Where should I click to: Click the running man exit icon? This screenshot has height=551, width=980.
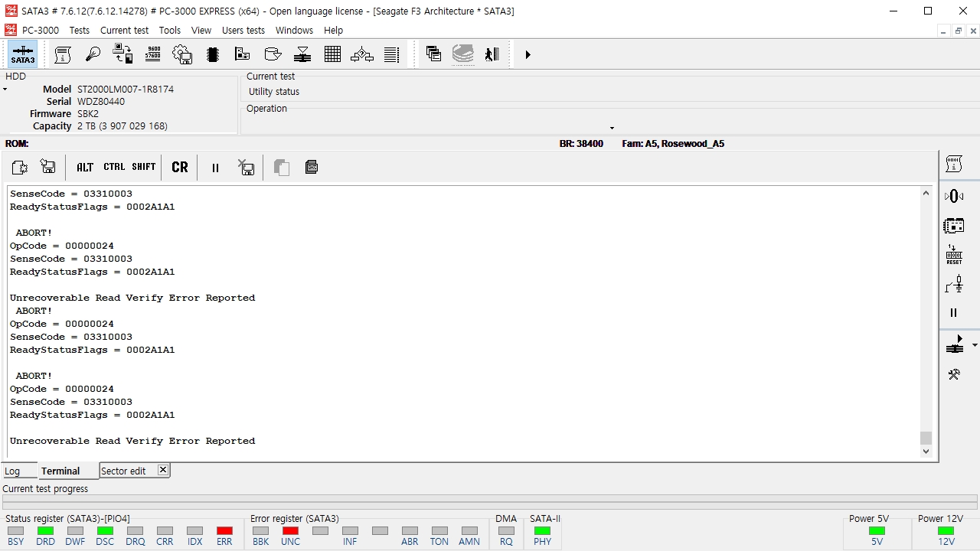click(x=492, y=54)
